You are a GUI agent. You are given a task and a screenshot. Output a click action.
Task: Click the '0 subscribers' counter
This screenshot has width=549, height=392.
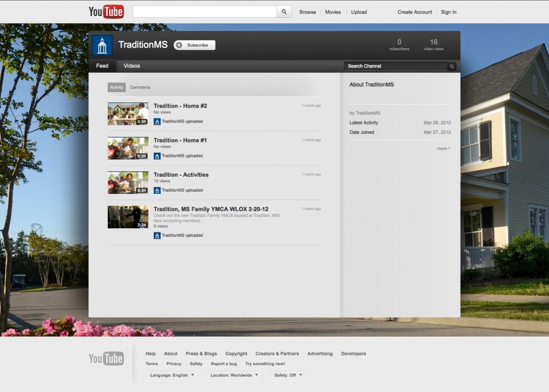click(399, 45)
